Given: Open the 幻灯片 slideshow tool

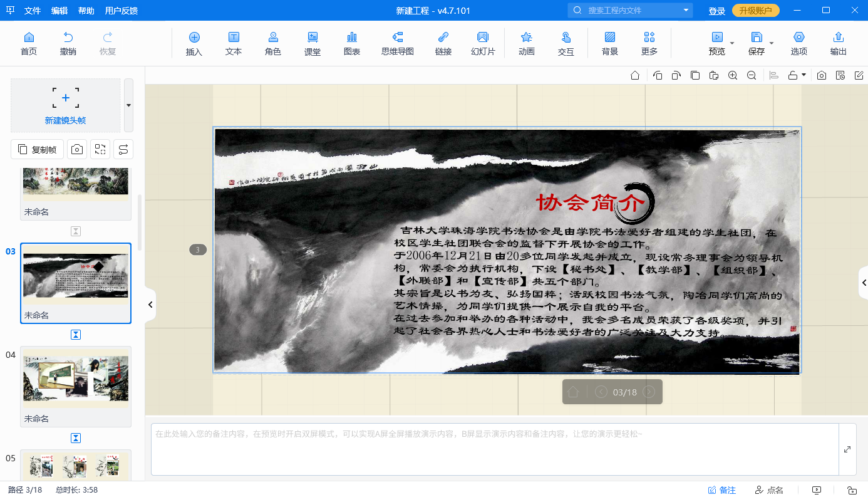Looking at the screenshot, I should click(483, 44).
